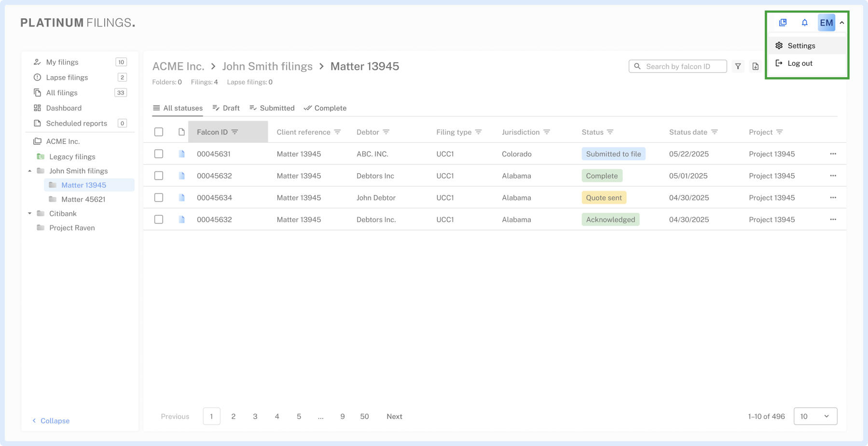Viewport: 868px width, 446px height.
Task: Select Matter 45621 folder in tree
Action: click(83, 199)
